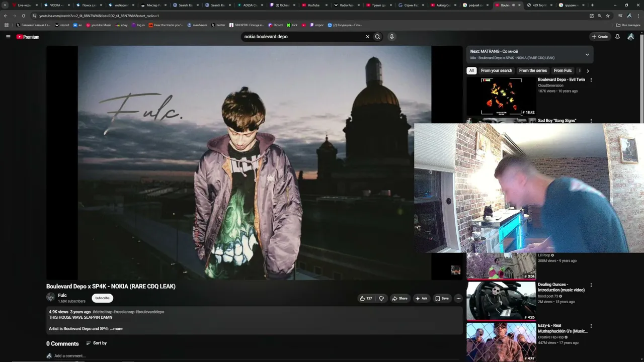Click the browser address bar URL
The height and width of the screenshot is (362, 644).
pos(99,16)
